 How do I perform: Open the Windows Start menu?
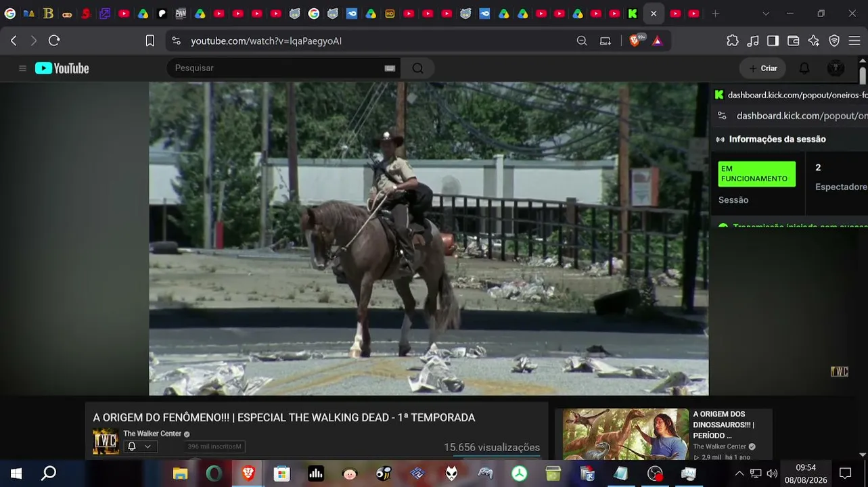[x=16, y=473]
